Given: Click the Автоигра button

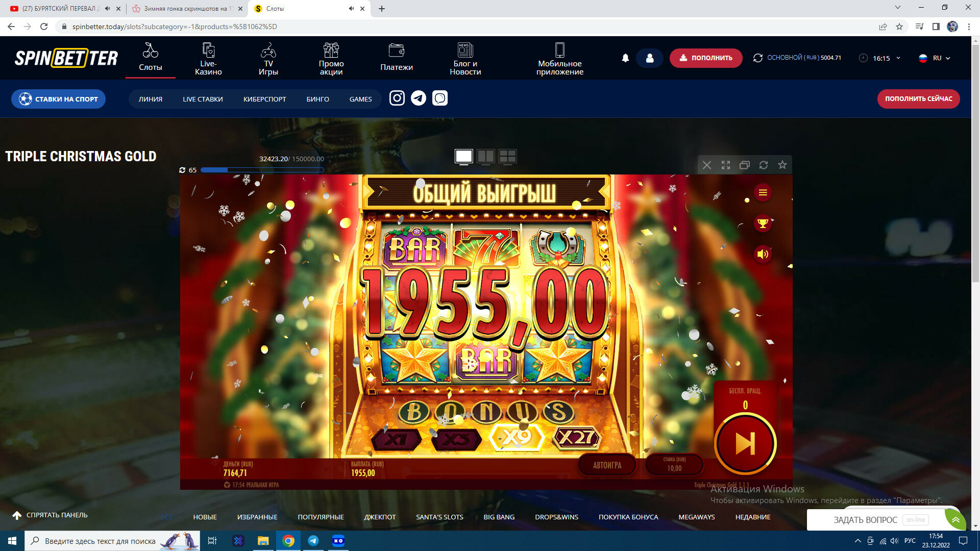Looking at the screenshot, I should click(607, 465).
